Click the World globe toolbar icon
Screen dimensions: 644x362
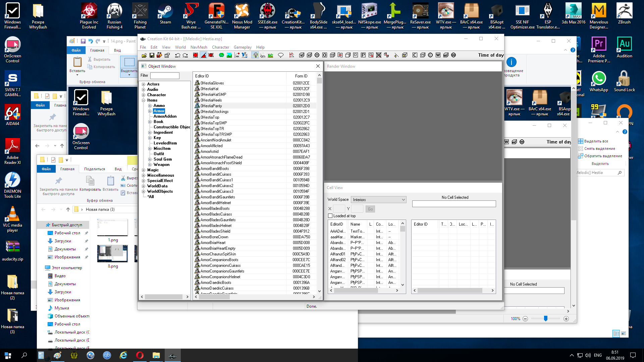point(221,55)
